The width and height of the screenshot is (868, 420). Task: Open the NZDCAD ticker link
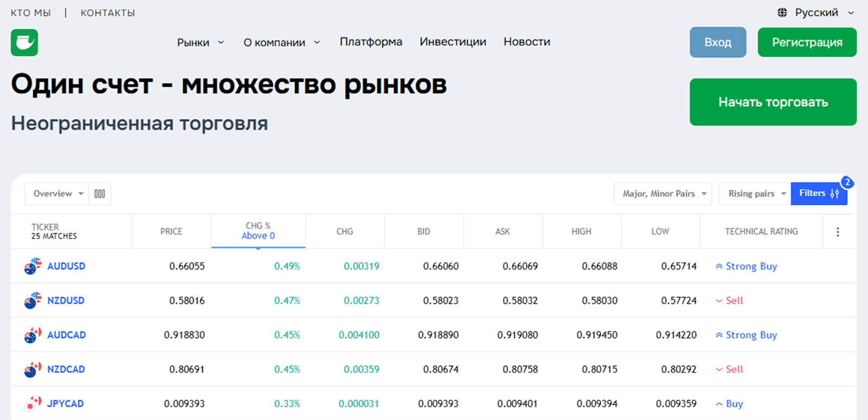66,369
